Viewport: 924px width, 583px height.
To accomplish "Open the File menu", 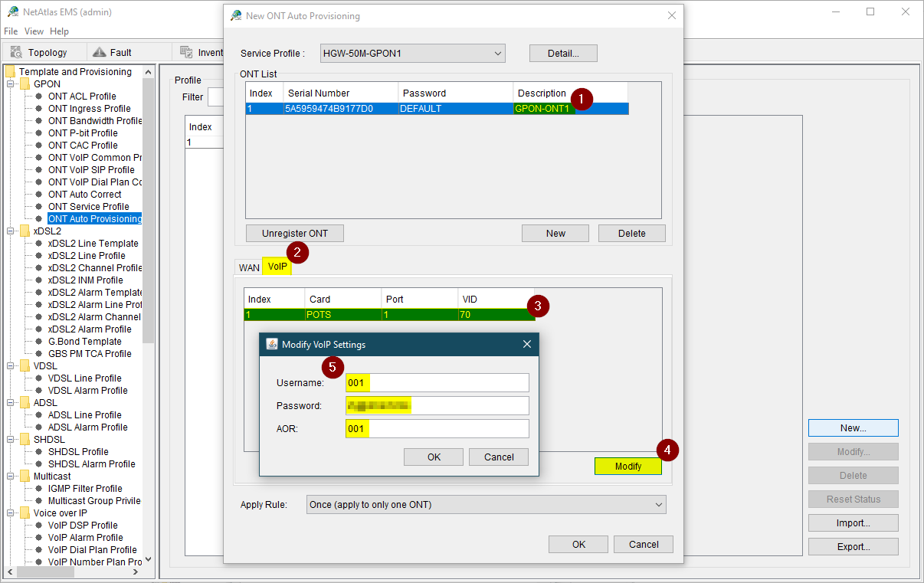I will 11,31.
